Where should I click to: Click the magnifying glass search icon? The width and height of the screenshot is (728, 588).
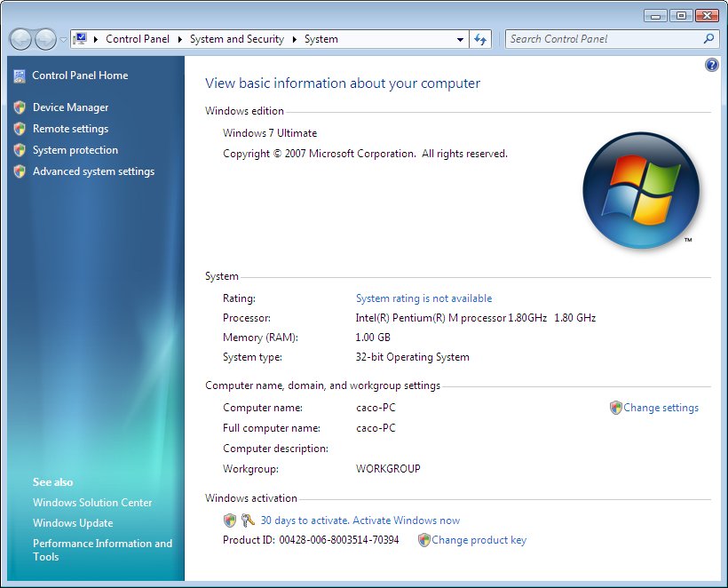(709, 38)
